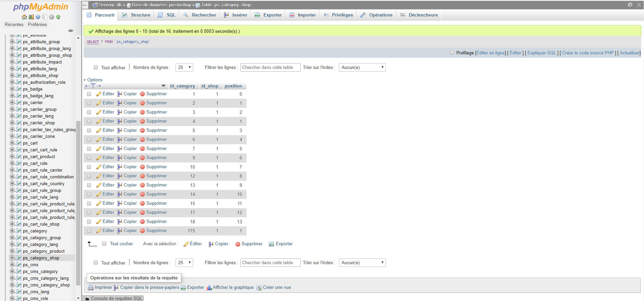Tick the checkbox for id_category 1 row
Viewport: 644px width, 301px height.
pos(89,94)
